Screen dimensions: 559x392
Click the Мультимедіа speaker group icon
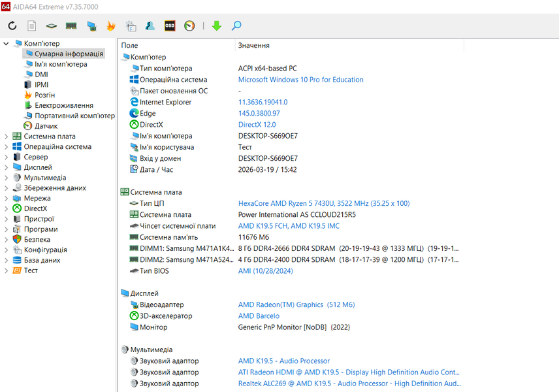tap(125, 350)
